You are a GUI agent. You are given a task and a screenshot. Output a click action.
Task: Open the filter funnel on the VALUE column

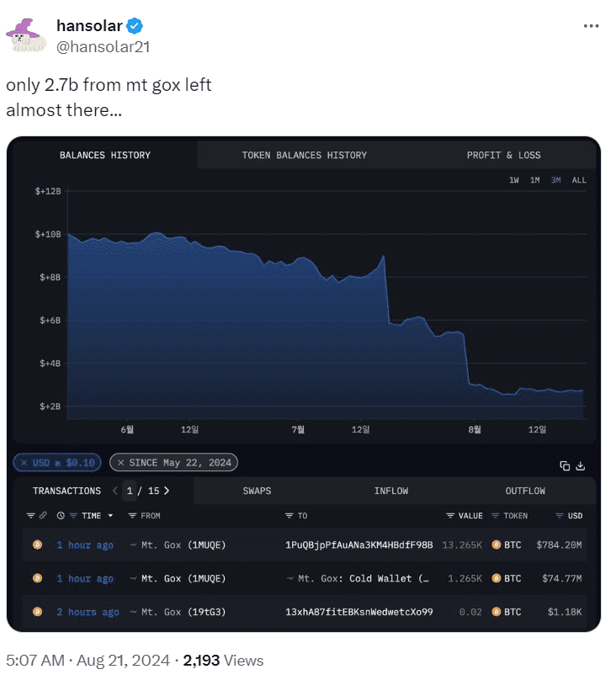[451, 515]
